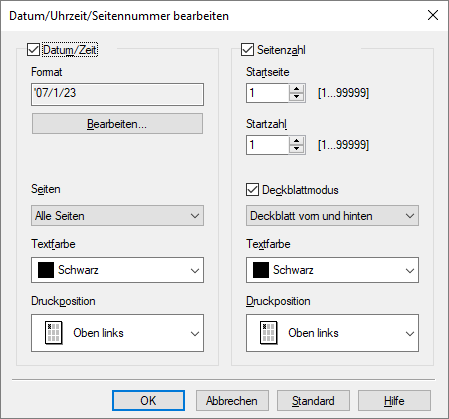This screenshot has height=419, width=449.
Task: Click the Abbrechen button
Action: pos(232,401)
